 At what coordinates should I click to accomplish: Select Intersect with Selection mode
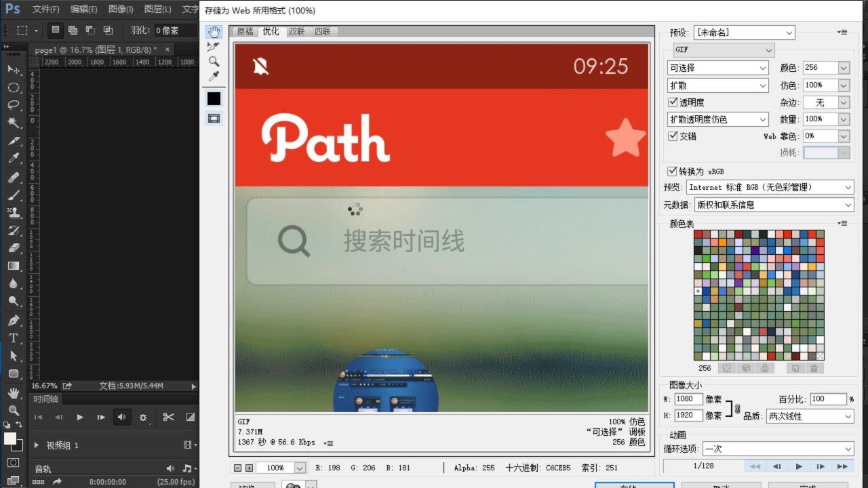108,30
